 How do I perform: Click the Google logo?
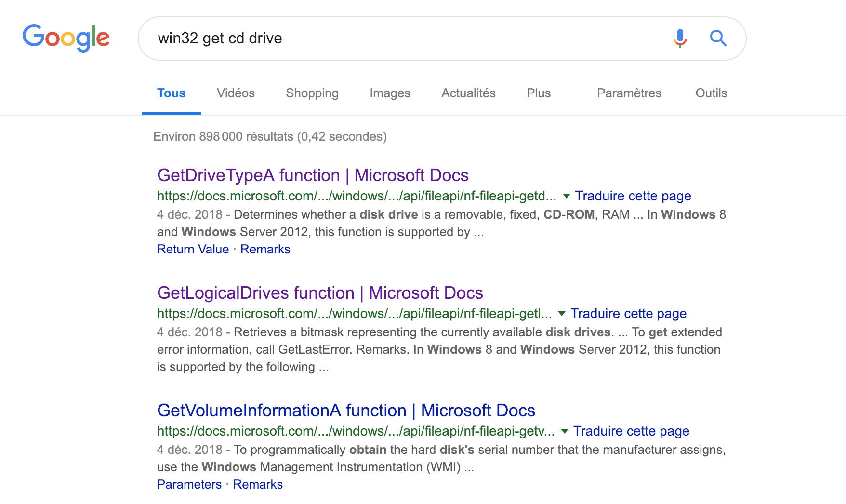click(66, 38)
